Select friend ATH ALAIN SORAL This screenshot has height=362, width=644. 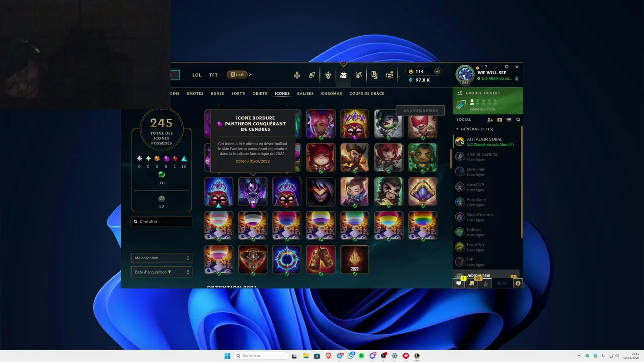(x=487, y=142)
